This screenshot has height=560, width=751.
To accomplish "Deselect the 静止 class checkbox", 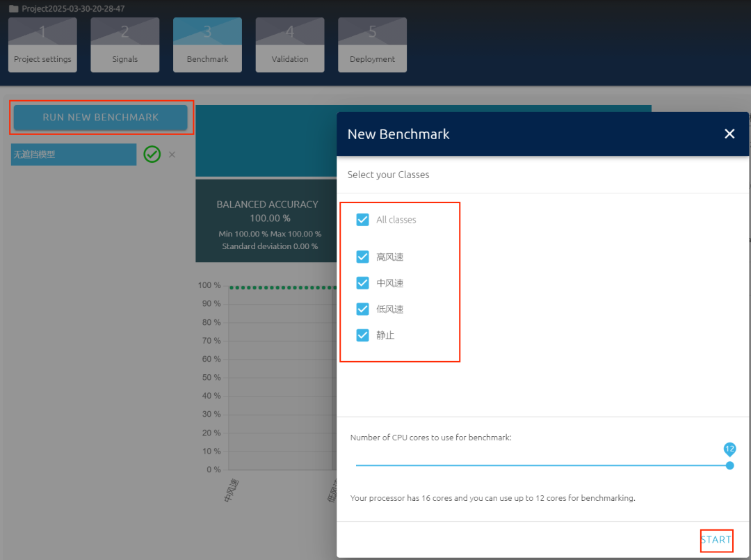I will click(x=362, y=335).
